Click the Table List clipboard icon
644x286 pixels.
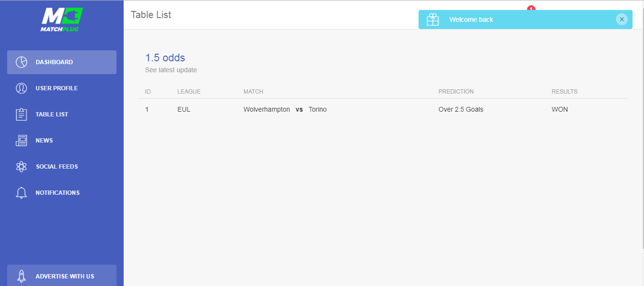click(21, 114)
